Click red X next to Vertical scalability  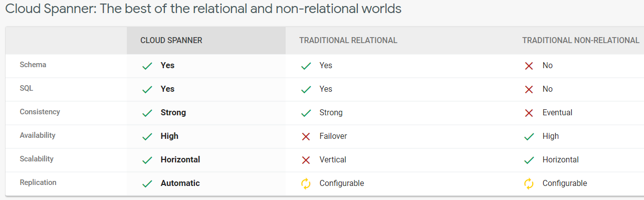[x=306, y=160]
